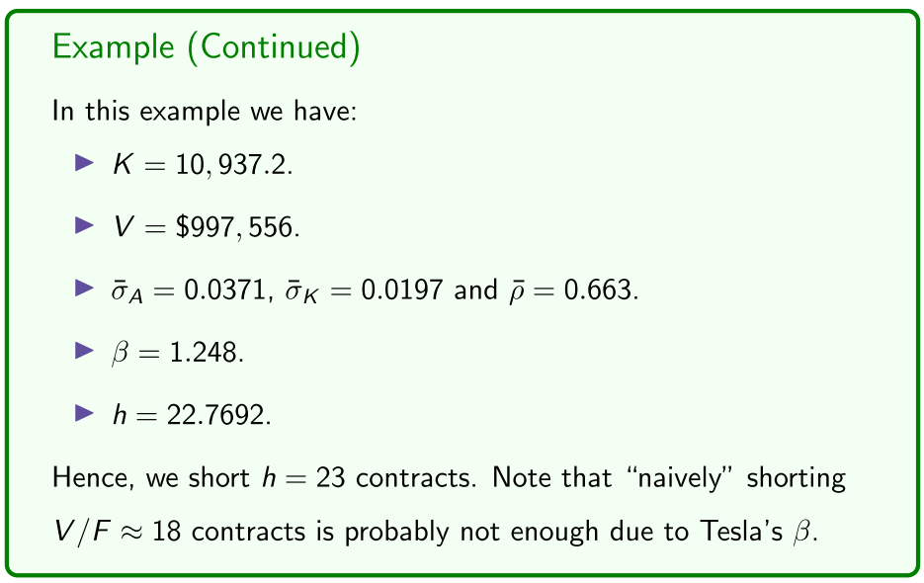Image resolution: width=924 pixels, height=583 pixels.
Task: Click the triangle bullet beside K = 10,937.2
Action: point(84,162)
